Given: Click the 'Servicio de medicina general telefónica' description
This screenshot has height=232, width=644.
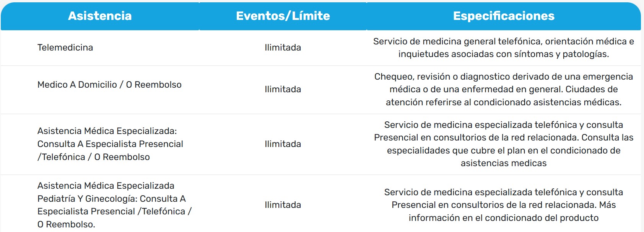Looking at the screenshot, I should (x=503, y=41).
